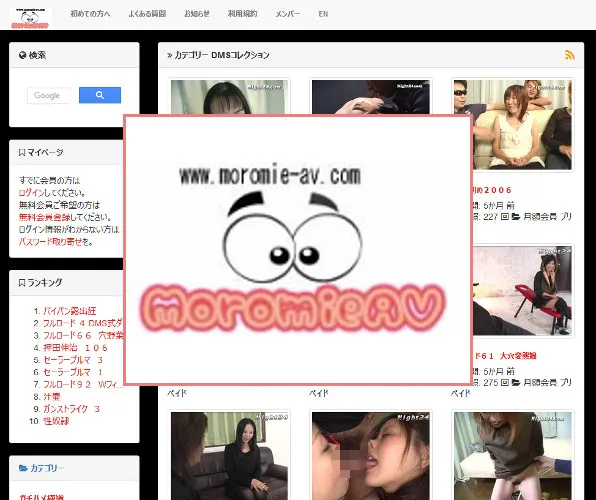
Task: Open ranking item 押田伸治 106
Action: tap(75, 348)
